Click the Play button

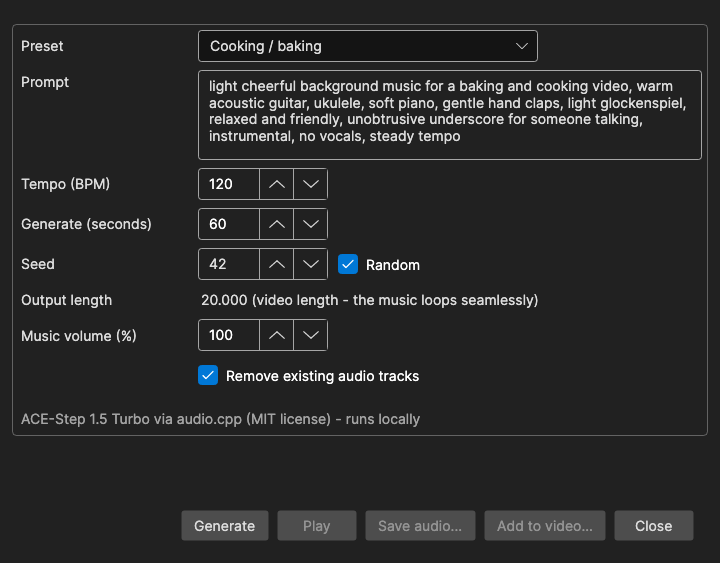click(316, 526)
